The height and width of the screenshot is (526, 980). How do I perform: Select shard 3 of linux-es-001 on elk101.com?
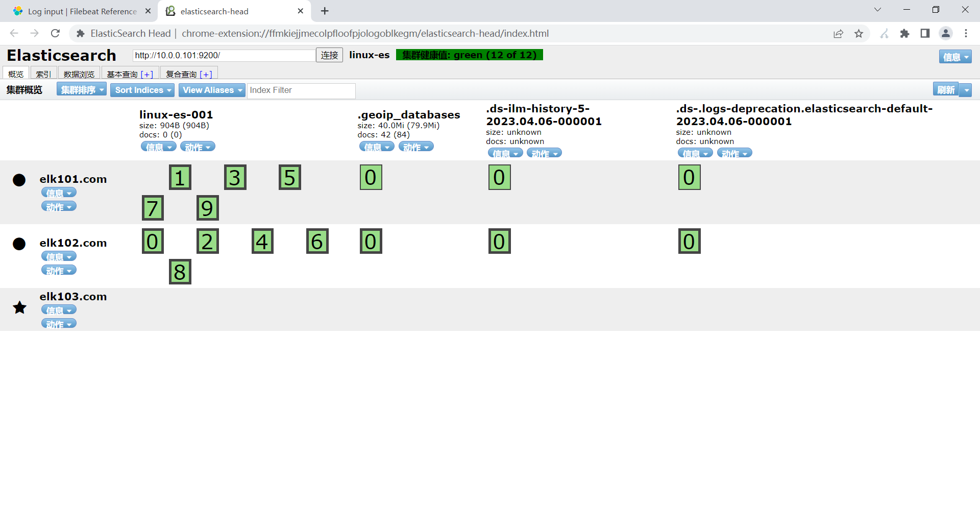tap(235, 177)
